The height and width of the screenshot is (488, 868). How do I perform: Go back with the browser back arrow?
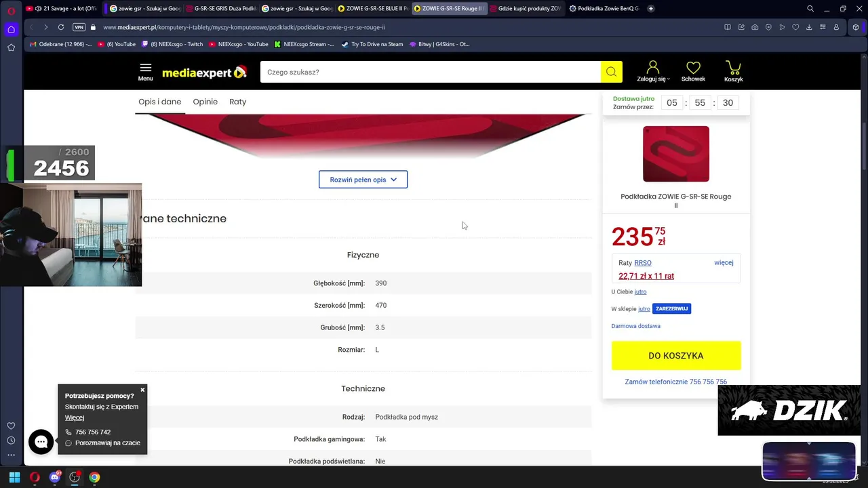31,27
